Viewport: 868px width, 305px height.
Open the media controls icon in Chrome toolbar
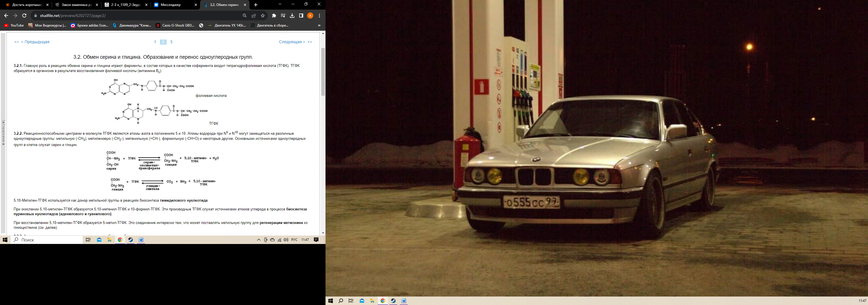(283, 16)
